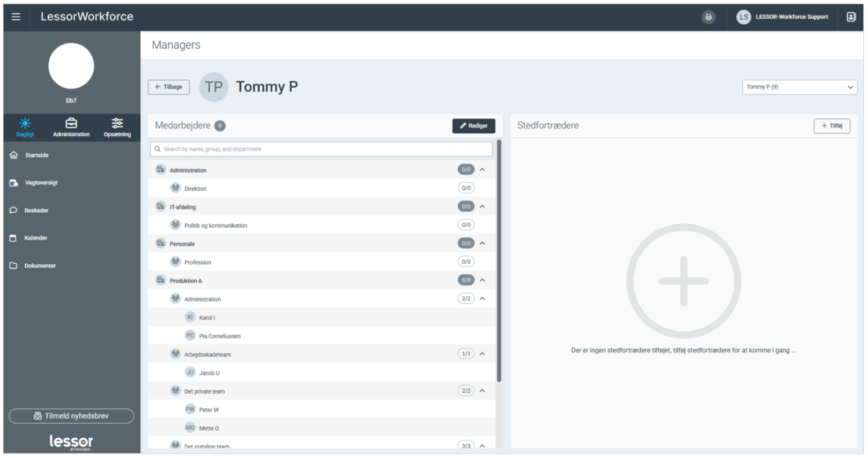Click the Rediger button
This screenshot has height=458, width=868.
[473, 126]
